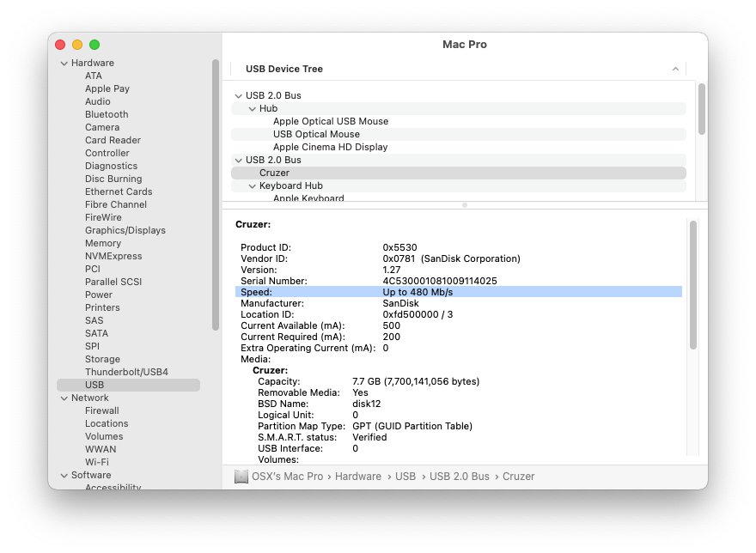The height and width of the screenshot is (553, 756).
Task: Collapse the Keyboard Hub node
Action: (252, 186)
